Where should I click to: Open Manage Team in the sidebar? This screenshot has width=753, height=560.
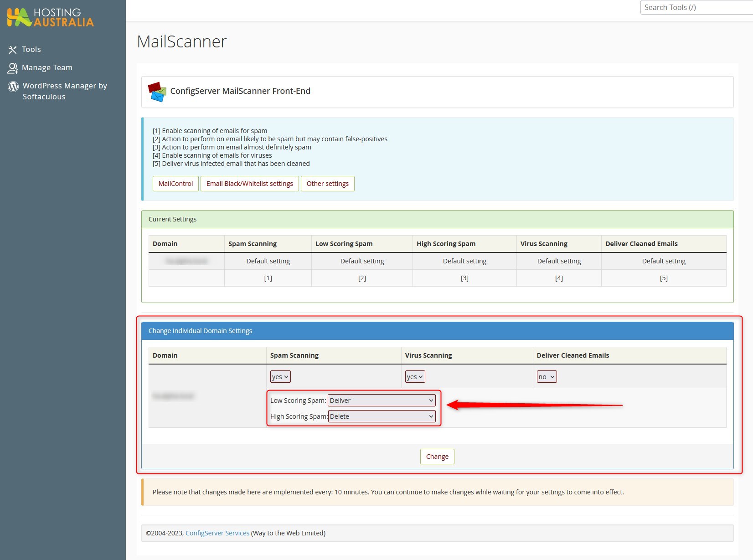(x=47, y=67)
